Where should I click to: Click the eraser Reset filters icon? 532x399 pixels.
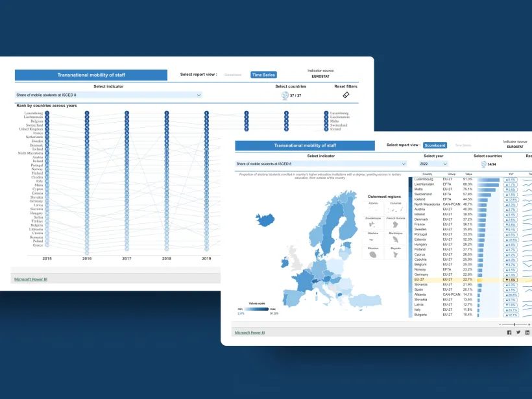pos(346,95)
